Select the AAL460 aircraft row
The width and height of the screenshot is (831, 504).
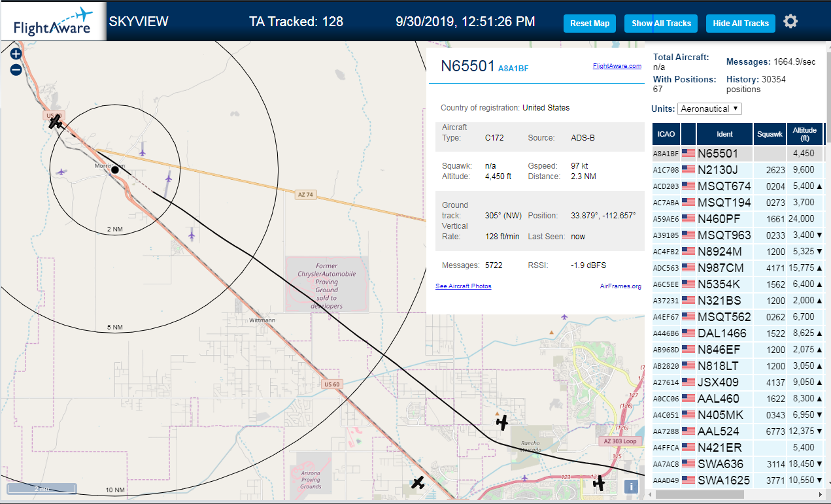pyautogui.click(x=738, y=399)
